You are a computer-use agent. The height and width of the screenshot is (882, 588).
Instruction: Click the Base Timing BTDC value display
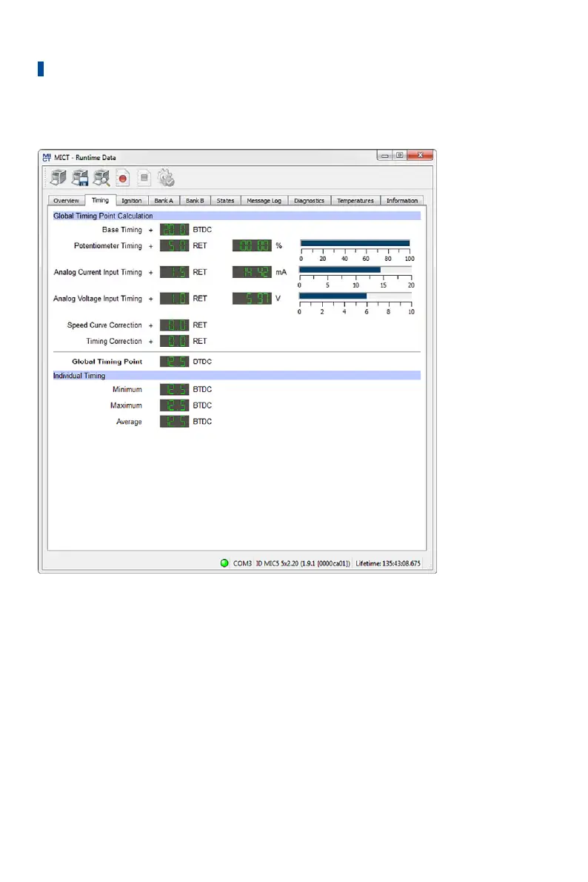(174, 230)
